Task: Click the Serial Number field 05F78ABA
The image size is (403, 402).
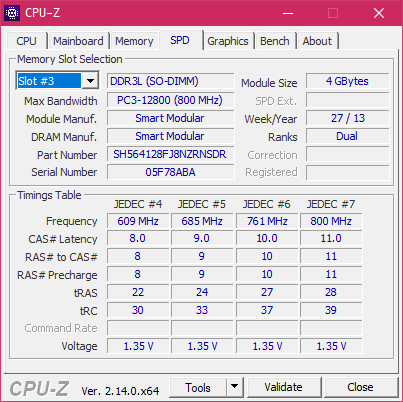Action: tap(170, 172)
